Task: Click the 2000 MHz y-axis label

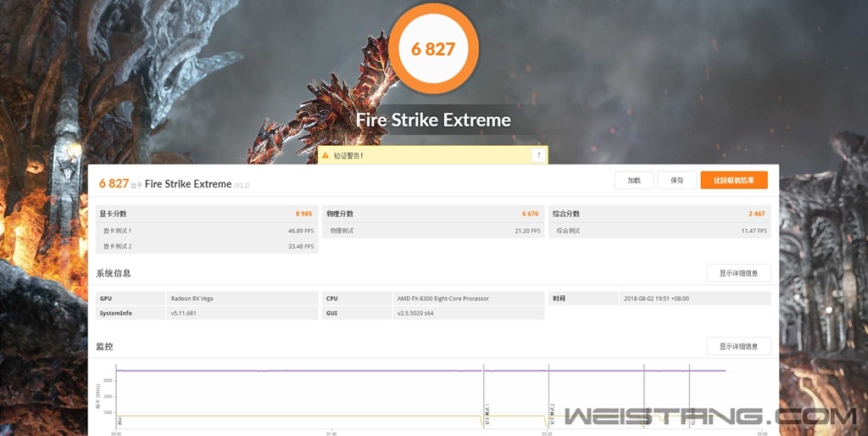Action: click(108, 397)
